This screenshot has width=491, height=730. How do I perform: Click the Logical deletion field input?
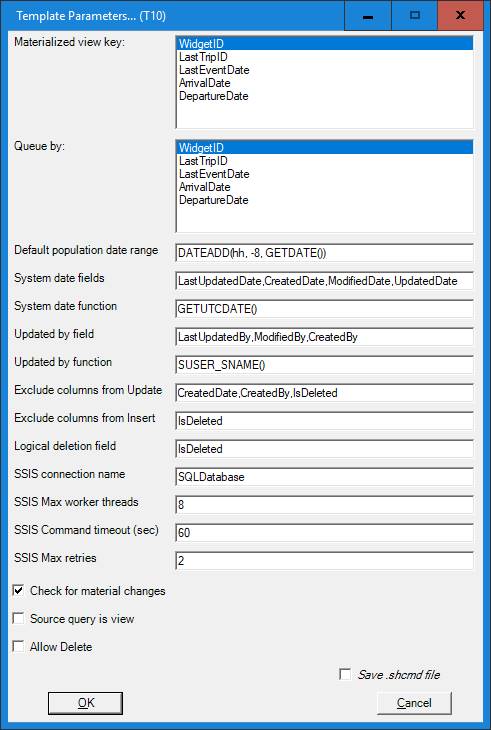(x=324, y=448)
